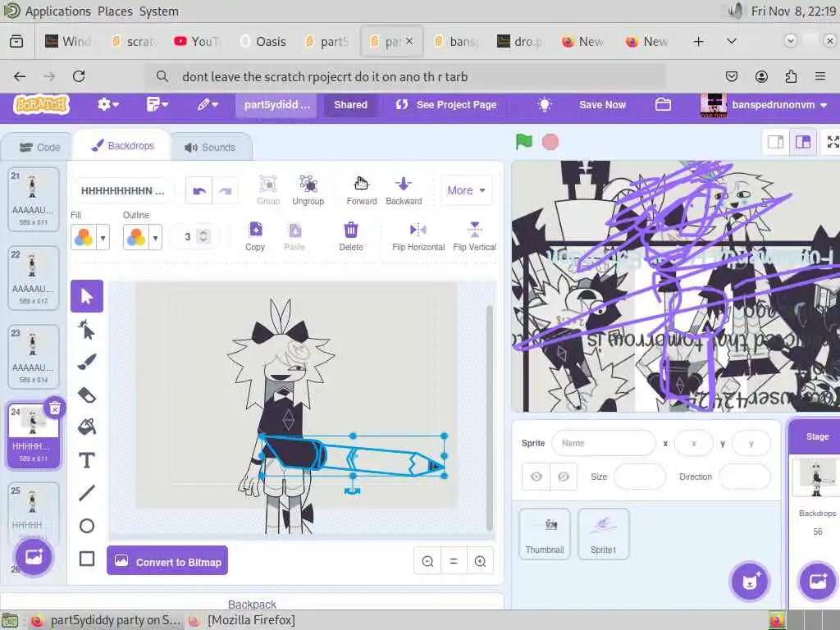Click the red stop button
Viewport: 840px width, 630px height.
[x=550, y=142]
